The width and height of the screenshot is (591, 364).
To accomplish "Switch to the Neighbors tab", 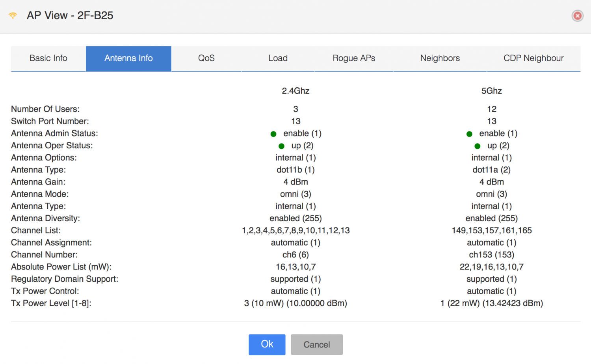I will click(x=440, y=58).
